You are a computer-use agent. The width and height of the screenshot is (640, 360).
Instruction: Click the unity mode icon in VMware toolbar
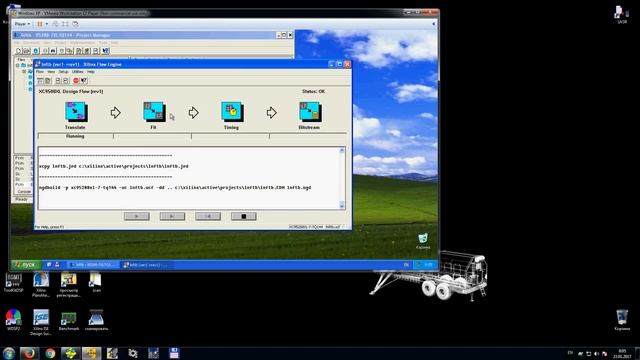point(75,24)
